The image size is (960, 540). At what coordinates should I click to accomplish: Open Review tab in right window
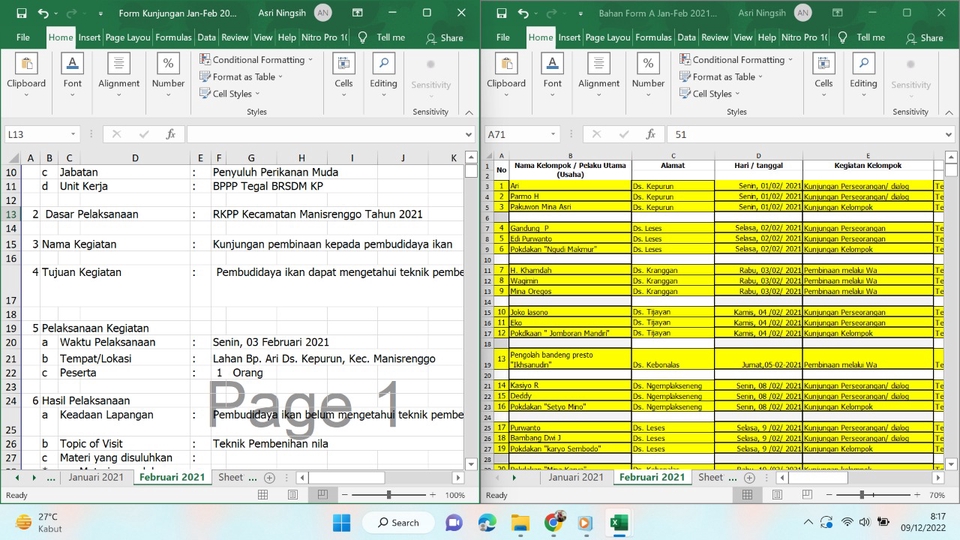point(714,37)
